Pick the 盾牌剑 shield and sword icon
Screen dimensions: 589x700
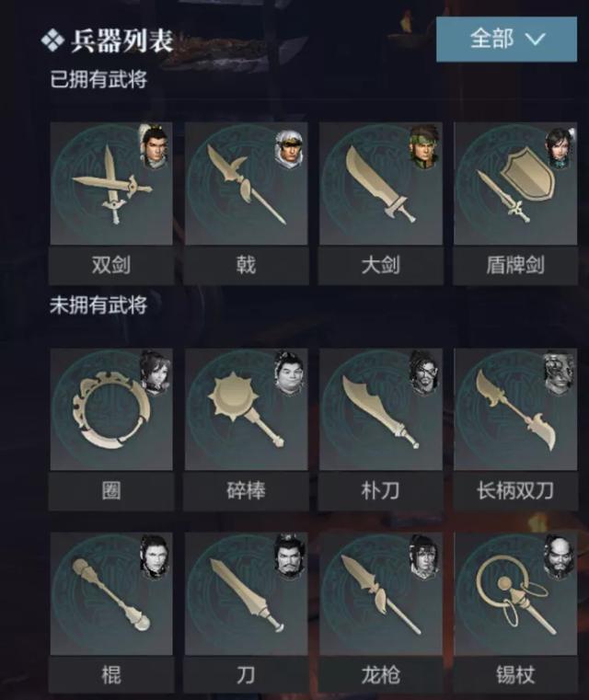[x=515, y=183]
